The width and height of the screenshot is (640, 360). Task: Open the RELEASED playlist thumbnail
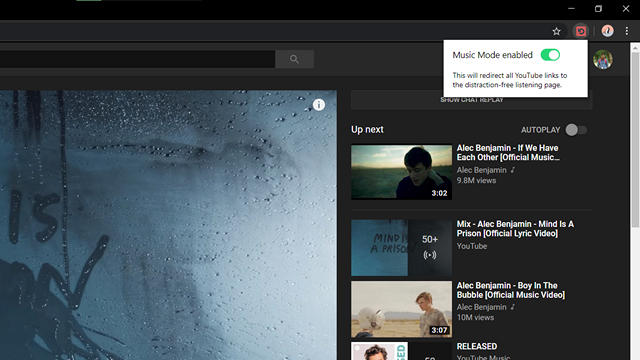401,351
